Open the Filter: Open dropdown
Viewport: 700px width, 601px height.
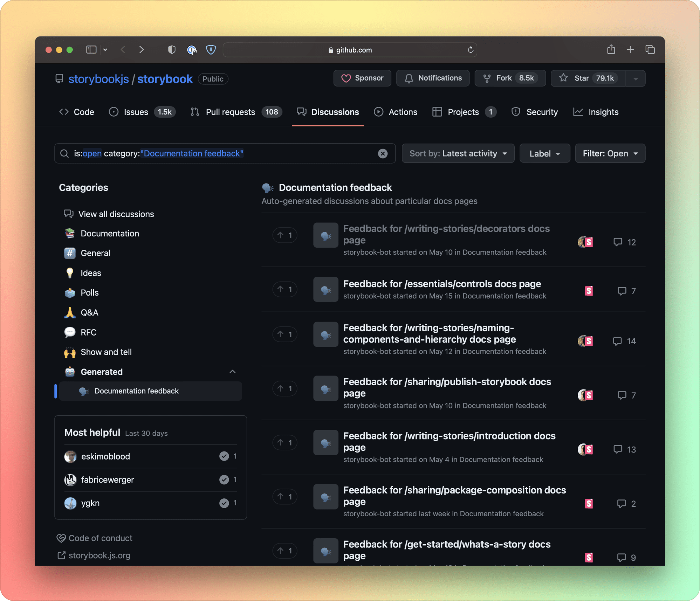click(x=610, y=153)
